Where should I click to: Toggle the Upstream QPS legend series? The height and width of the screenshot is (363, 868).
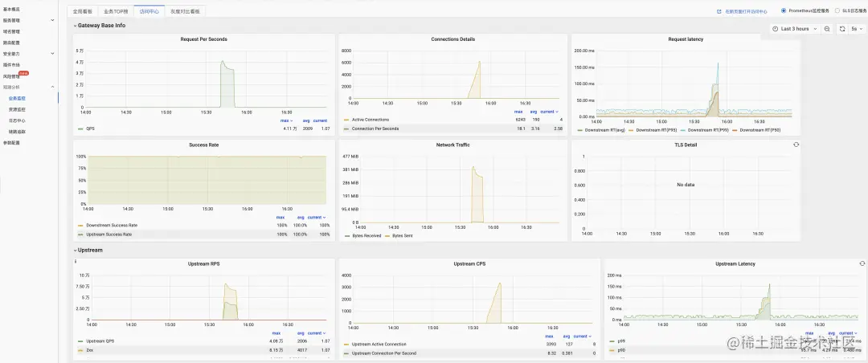click(x=100, y=341)
